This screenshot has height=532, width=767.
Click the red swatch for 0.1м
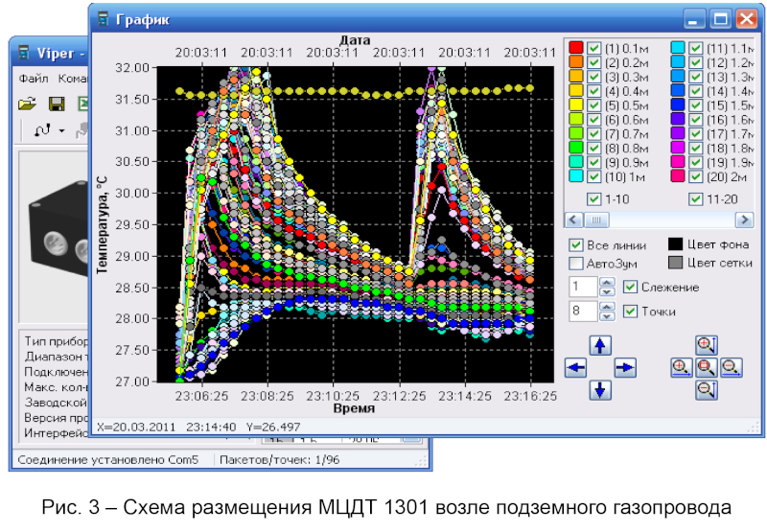[x=576, y=48]
